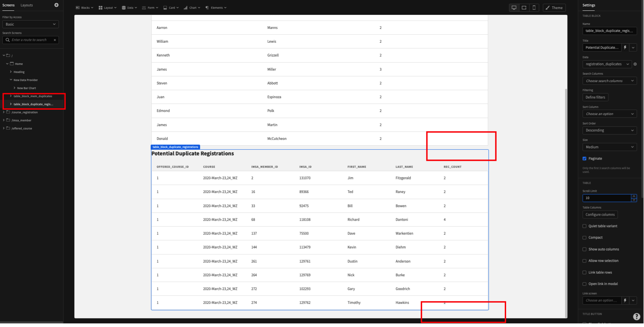Enable the Compact table option
644x327 pixels.
(x=584, y=238)
